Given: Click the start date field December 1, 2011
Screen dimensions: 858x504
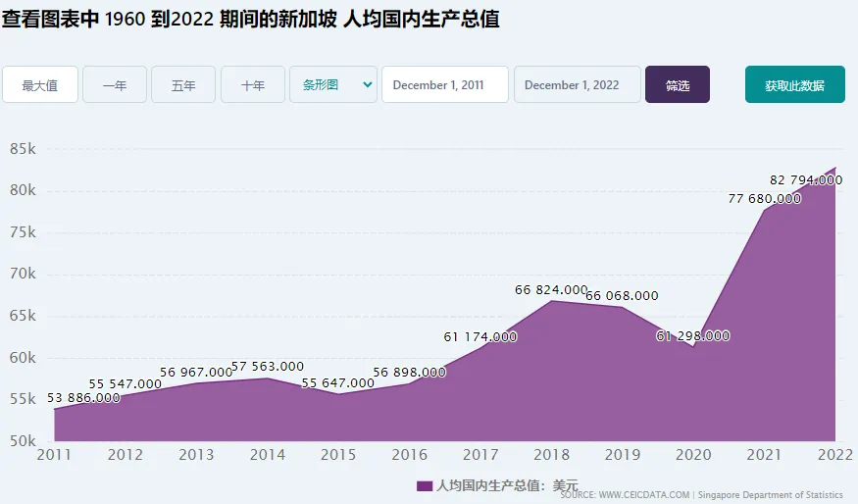Looking at the screenshot, I should [445, 85].
